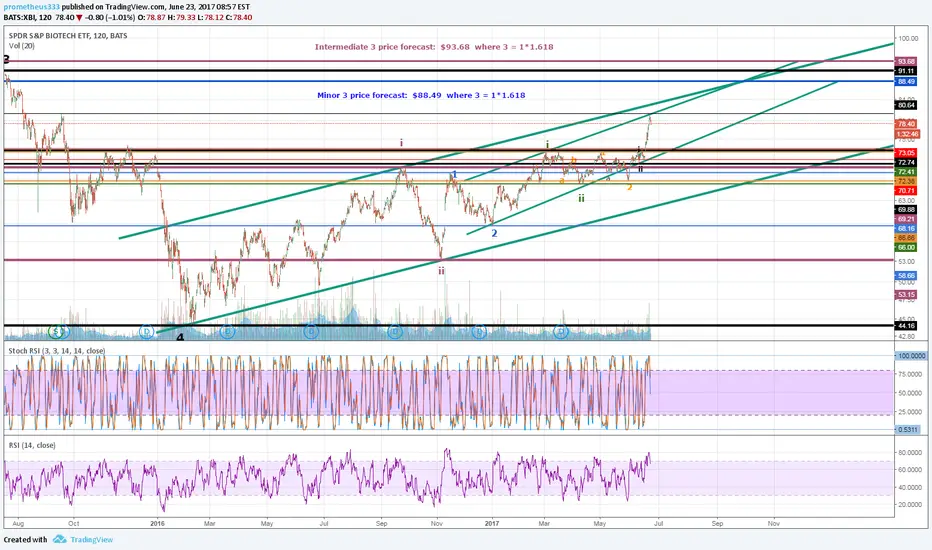The image size is (932, 550).
Task: Select the blue wave 2 label
Action: 494,234
